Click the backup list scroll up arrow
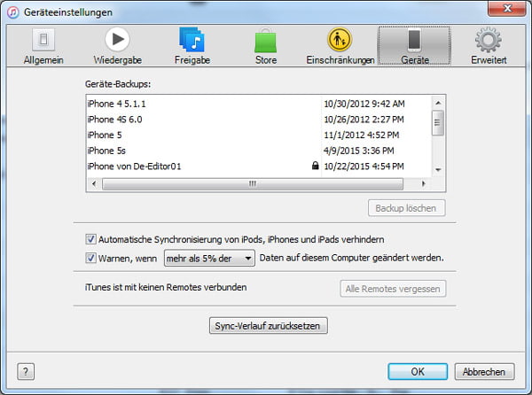 tap(438, 103)
